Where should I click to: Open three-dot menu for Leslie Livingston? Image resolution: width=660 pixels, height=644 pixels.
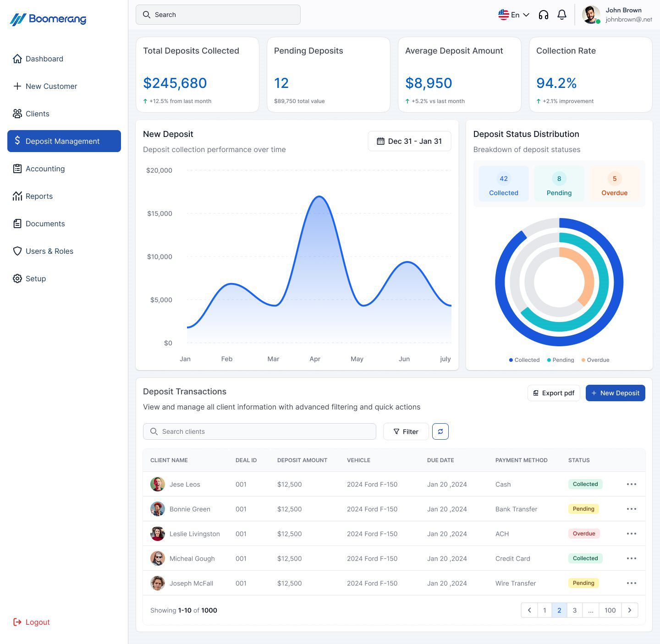pos(632,534)
